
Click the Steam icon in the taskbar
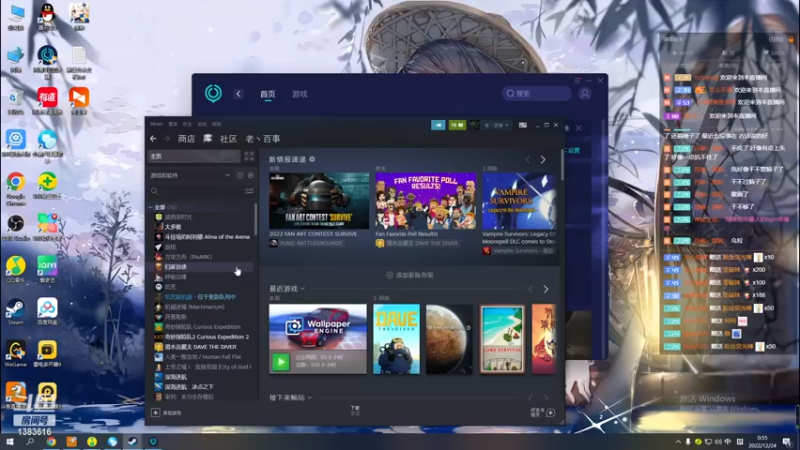[x=132, y=442]
